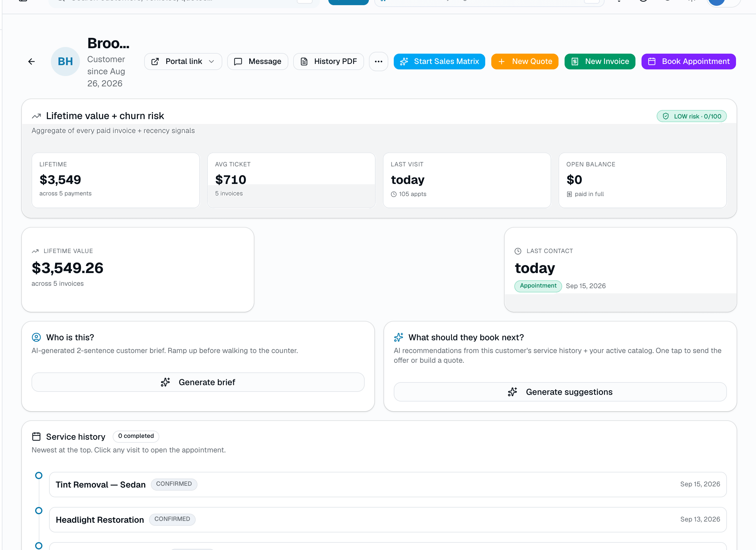Download the History PDF

[328, 62]
